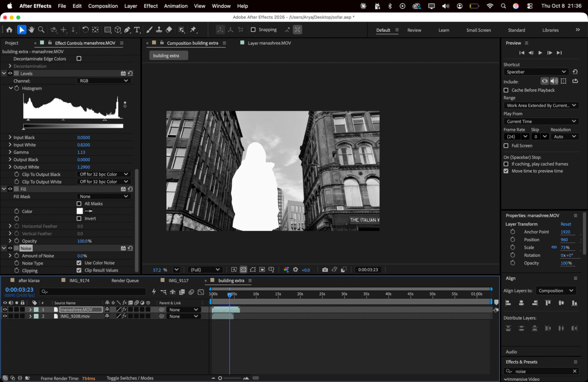
Task: Open the Animation menu
Action: (176, 6)
